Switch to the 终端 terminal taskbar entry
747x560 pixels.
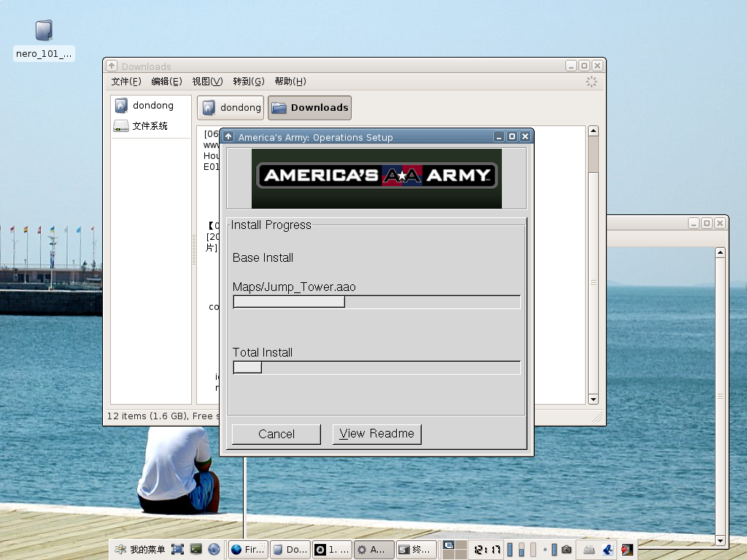coord(416,550)
